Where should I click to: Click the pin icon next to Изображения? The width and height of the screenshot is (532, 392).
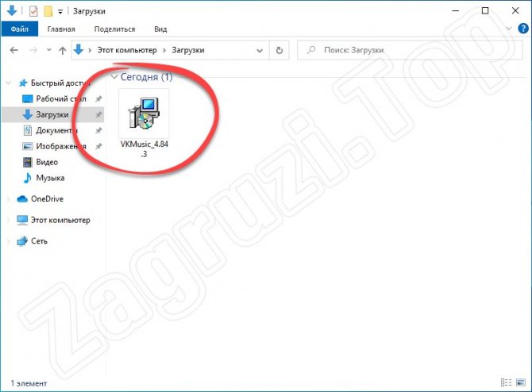point(98,147)
